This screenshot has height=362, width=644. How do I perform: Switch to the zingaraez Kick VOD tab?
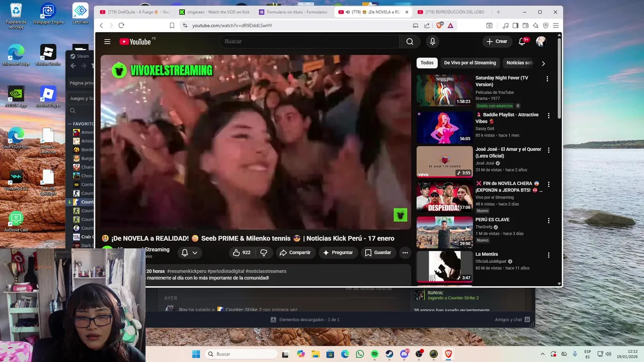click(x=215, y=12)
